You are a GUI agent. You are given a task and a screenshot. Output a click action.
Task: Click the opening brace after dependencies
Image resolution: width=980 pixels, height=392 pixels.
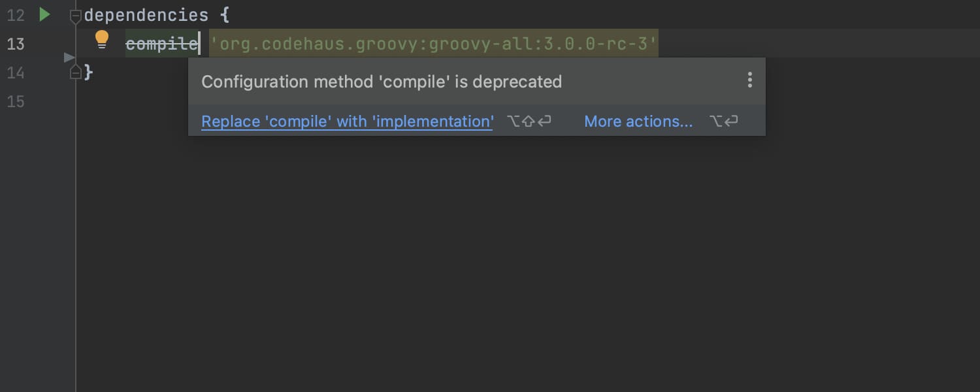point(225,15)
